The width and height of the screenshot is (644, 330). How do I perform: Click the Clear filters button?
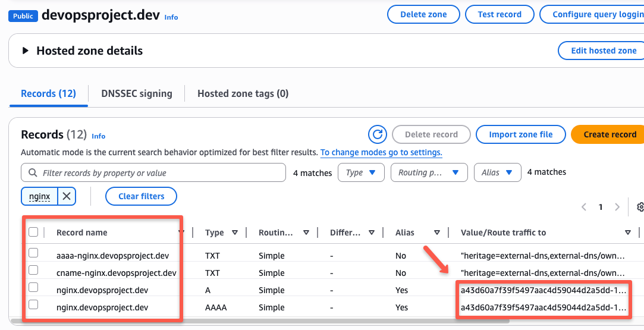point(142,196)
